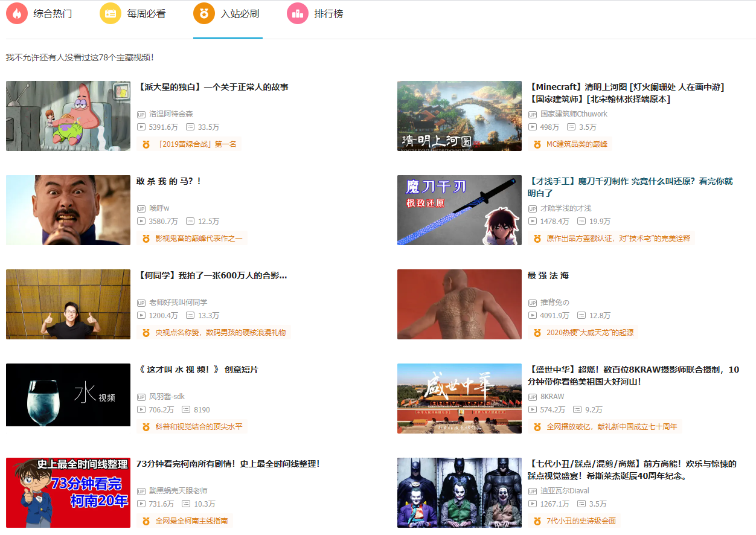Click the UP badge before 迪亚瓦尔Diaval
The width and height of the screenshot is (756, 535).
click(x=533, y=490)
